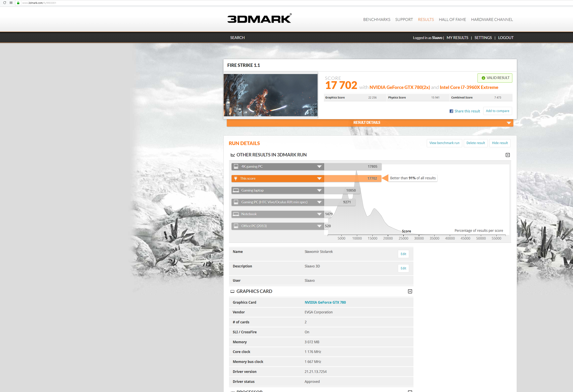Click the 10850 Gaming laptop bar
This screenshot has height=392, width=573.
(x=342, y=190)
